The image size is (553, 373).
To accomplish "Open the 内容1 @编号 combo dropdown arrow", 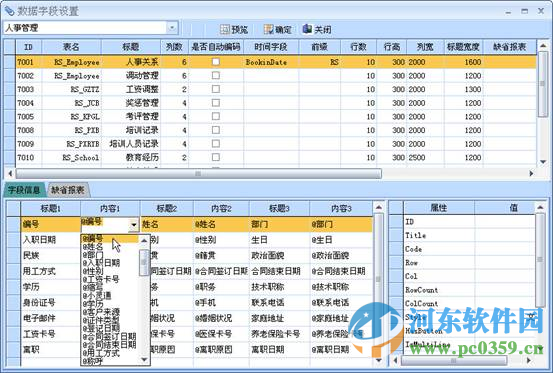I will tap(133, 225).
